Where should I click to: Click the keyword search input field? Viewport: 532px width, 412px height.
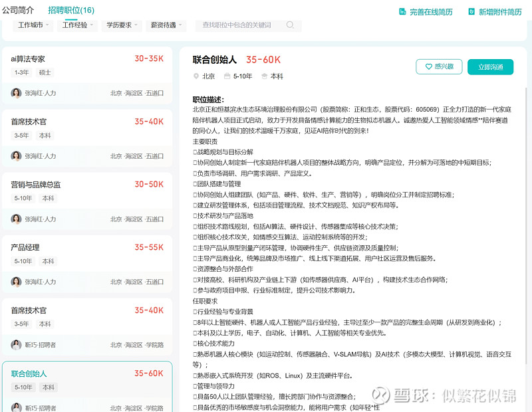click(x=239, y=25)
